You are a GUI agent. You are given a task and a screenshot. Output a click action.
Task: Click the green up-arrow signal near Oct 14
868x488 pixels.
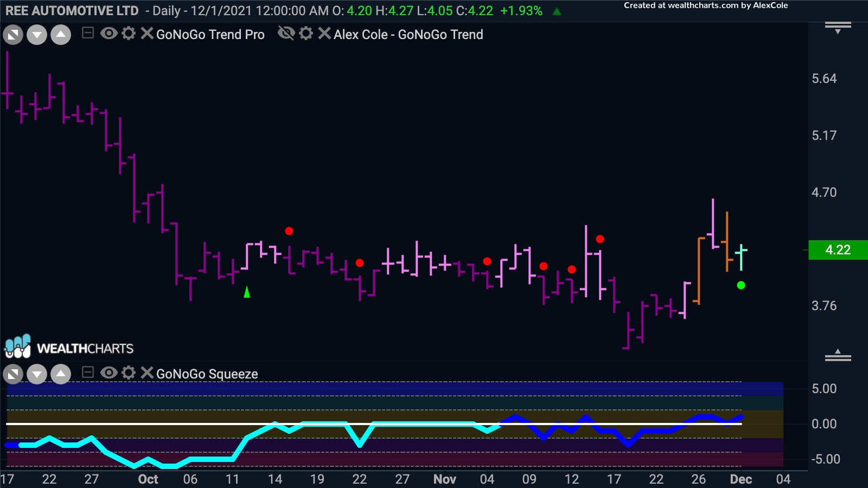click(x=247, y=292)
